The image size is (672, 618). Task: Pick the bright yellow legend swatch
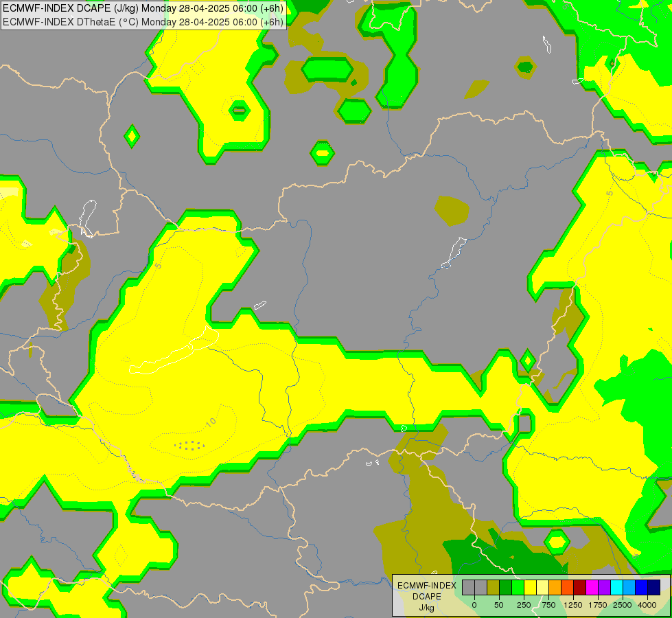coord(530,587)
